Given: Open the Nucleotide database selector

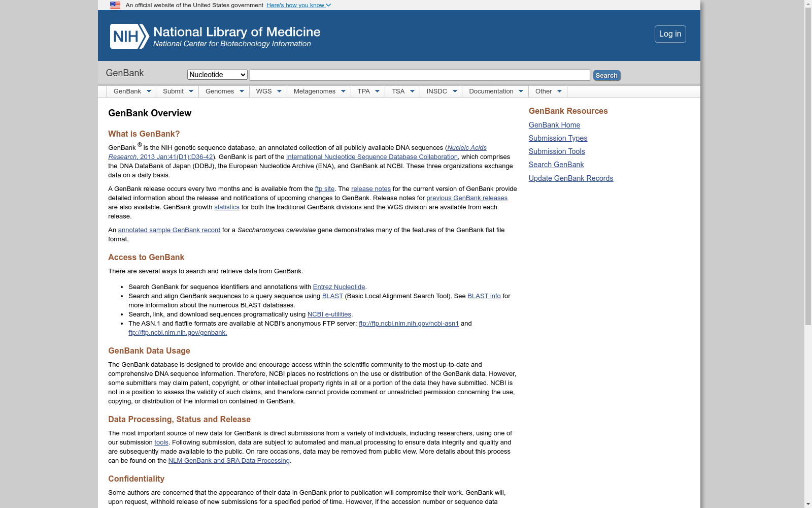Looking at the screenshot, I should [217, 75].
